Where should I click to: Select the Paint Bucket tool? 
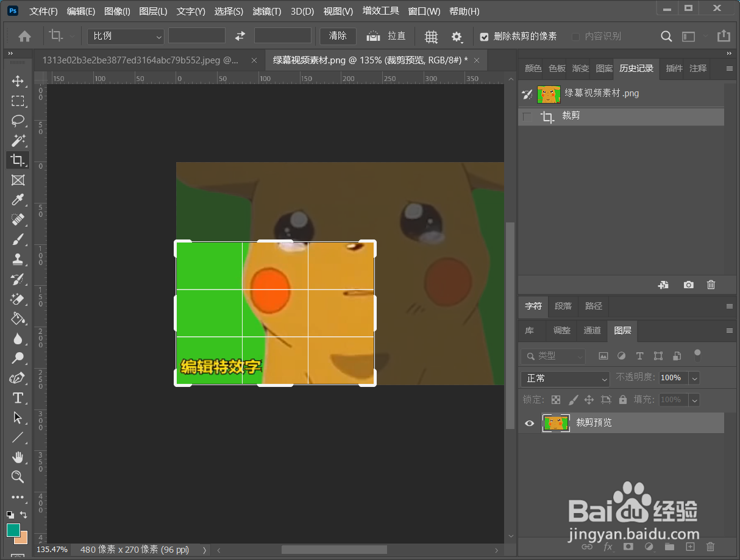[18, 319]
